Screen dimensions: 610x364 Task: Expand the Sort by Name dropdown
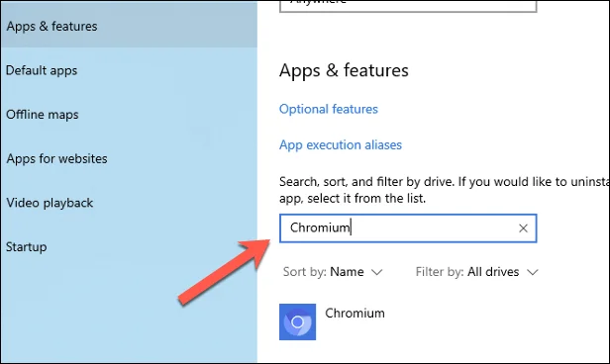pos(333,272)
